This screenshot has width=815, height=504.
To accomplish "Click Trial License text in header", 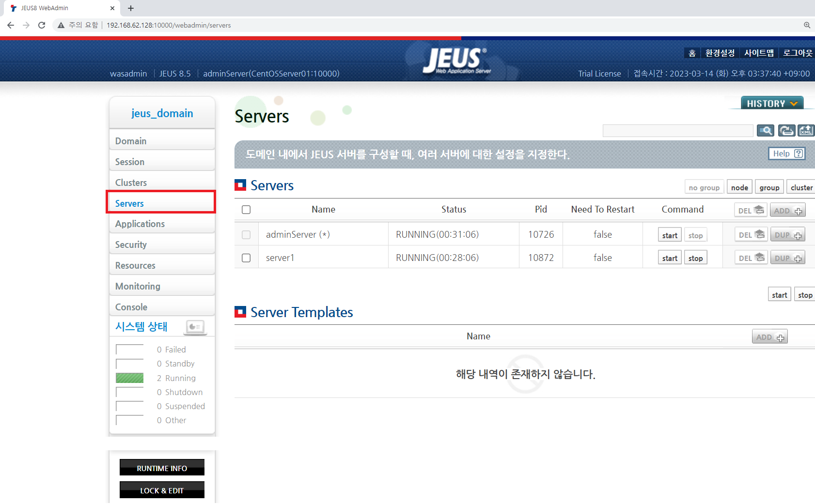I will pos(599,74).
